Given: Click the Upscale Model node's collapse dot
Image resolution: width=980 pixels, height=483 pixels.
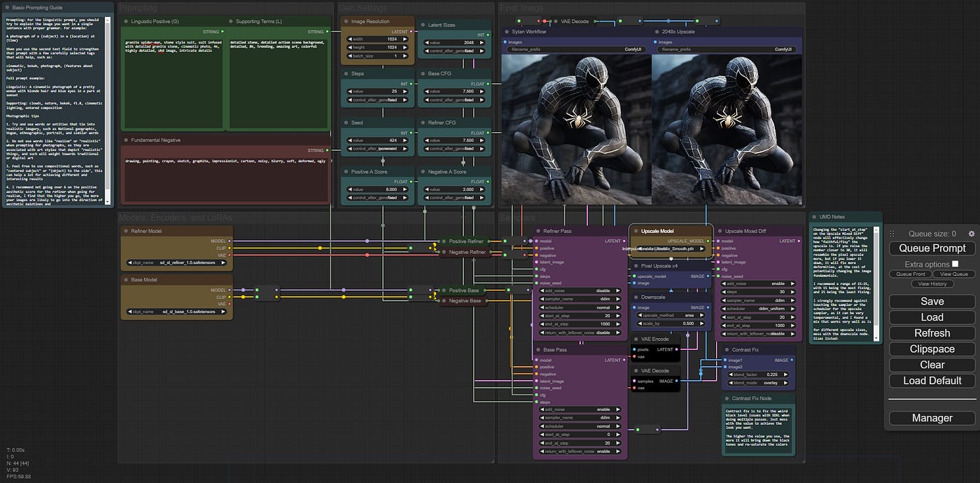Looking at the screenshot, I should [636, 231].
